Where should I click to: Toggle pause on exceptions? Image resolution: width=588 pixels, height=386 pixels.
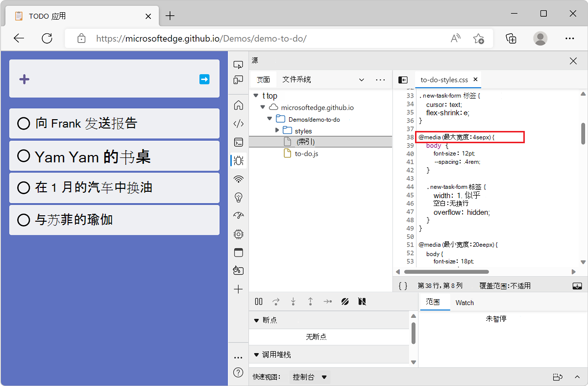pos(362,301)
